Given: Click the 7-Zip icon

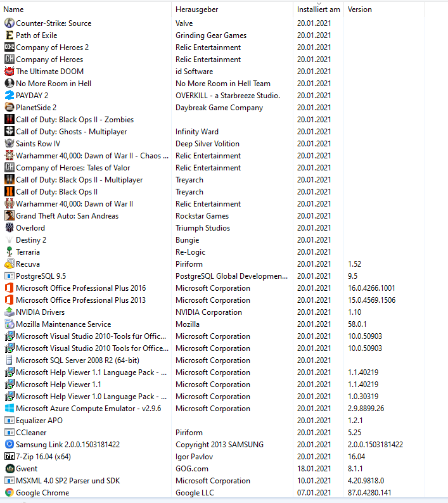Looking at the screenshot, I should 10,457.
